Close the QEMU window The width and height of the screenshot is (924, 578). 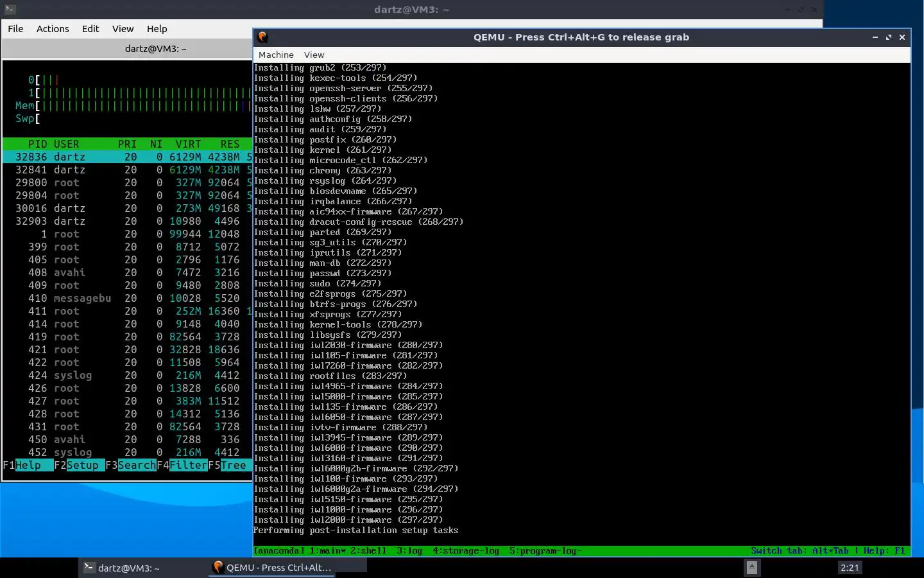902,37
